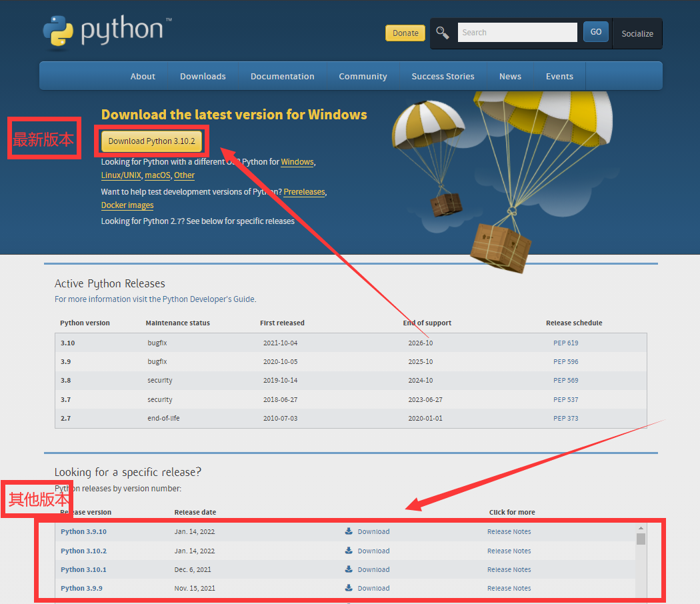Click Download text for Python 3.9.10
Screen dimensions: 700x604
click(373, 532)
